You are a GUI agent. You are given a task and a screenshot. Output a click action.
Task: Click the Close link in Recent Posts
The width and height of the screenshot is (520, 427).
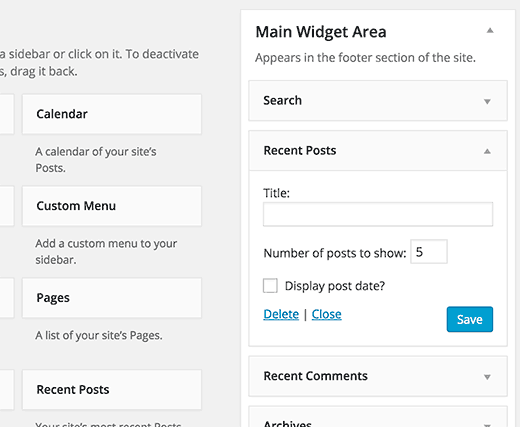click(326, 314)
